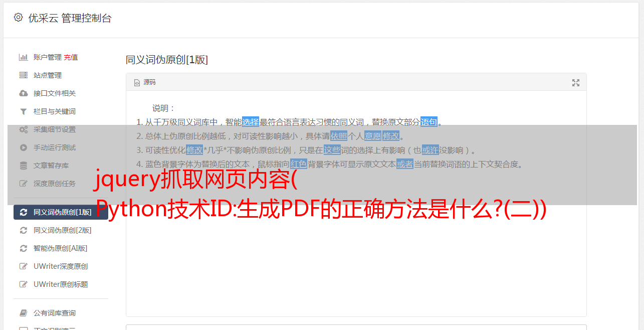644x330 pixels.
Task: Open 公有词库查询 book icon
Action: [x=23, y=313]
